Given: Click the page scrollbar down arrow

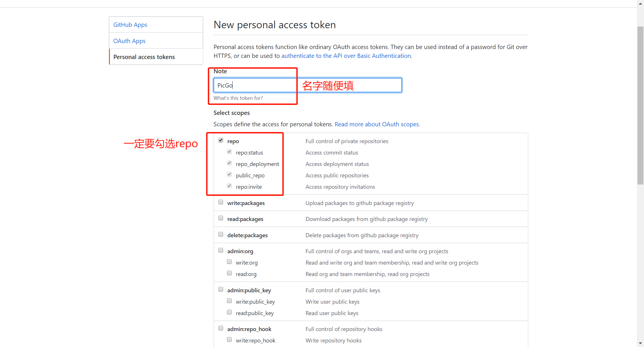Looking at the screenshot, I should (x=640, y=343).
